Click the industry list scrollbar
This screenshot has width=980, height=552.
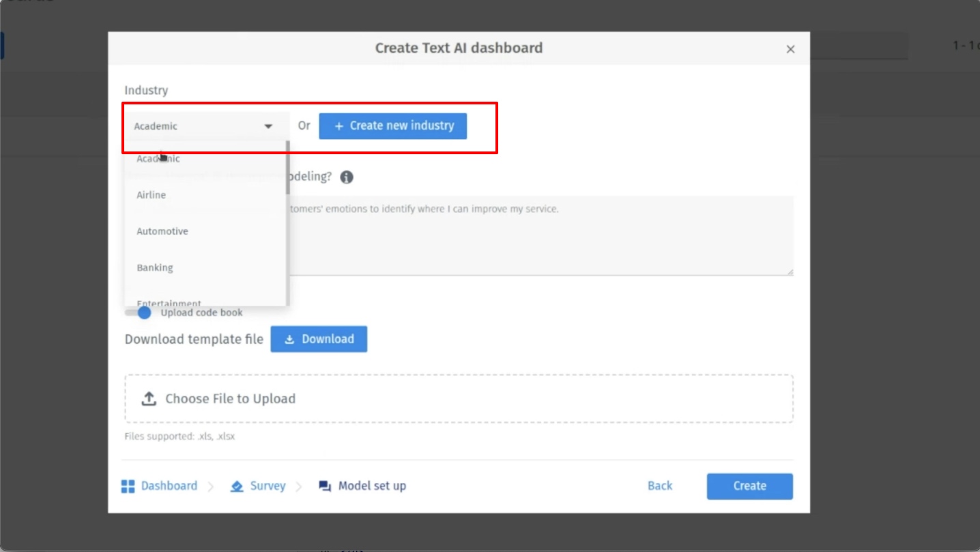pyautogui.click(x=288, y=167)
